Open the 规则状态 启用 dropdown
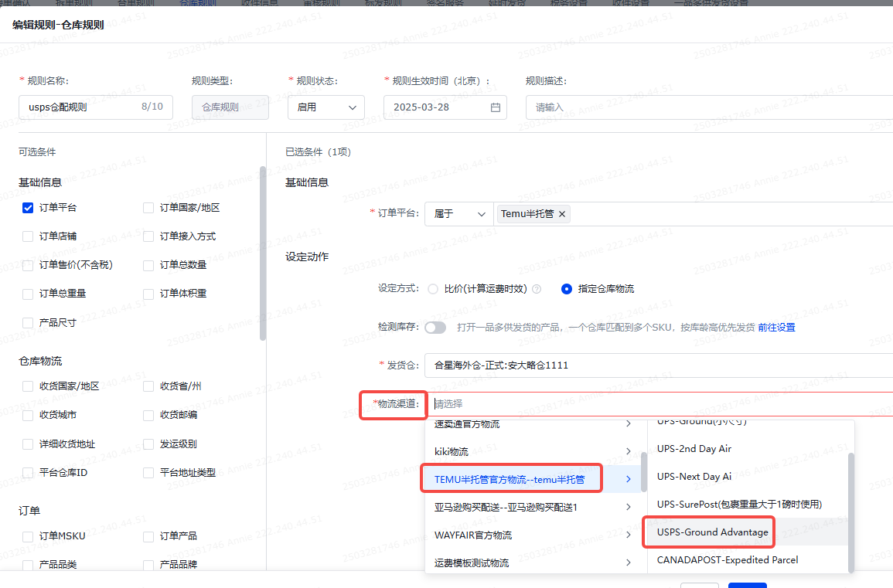 tap(326, 107)
